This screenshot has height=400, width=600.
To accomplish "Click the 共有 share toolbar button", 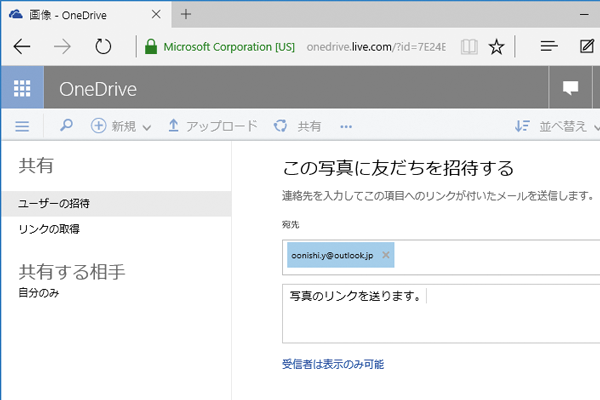I will (x=297, y=126).
